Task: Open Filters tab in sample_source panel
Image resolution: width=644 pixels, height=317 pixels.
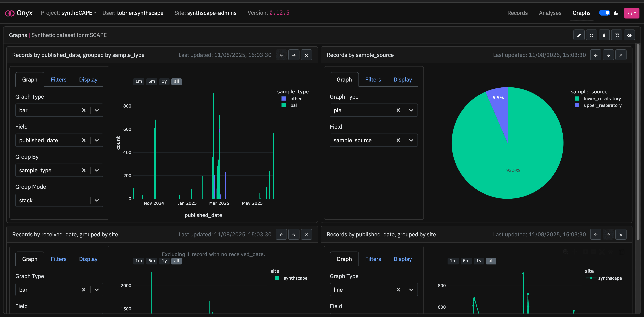Action: click(373, 79)
